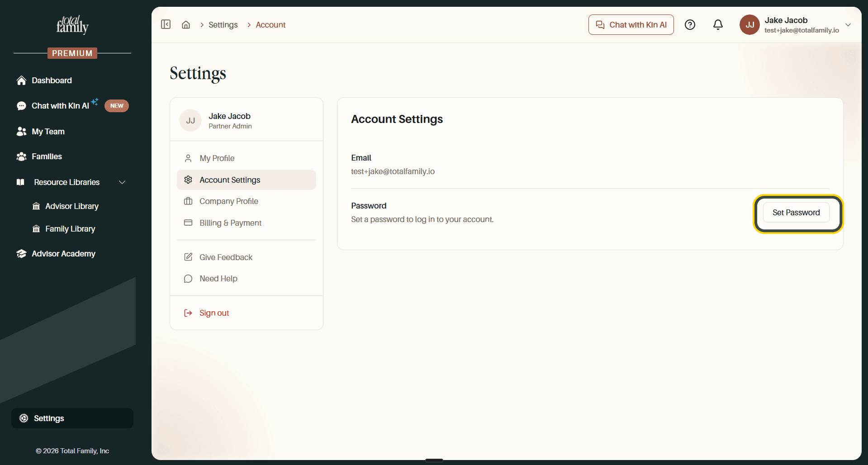Click the Settings breadcrumb link
Image resolution: width=868 pixels, height=465 pixels.
(223, 25)
